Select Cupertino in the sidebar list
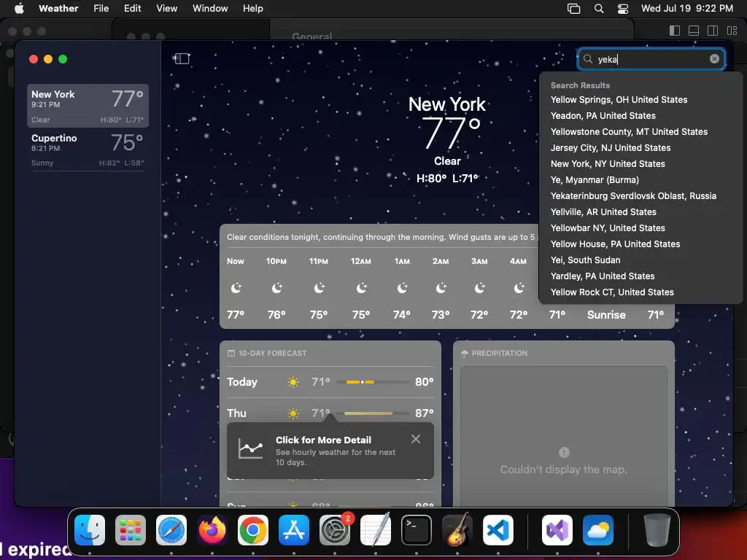Image resolution: width=747 pixels, height=560 pixels. [88, 149]
